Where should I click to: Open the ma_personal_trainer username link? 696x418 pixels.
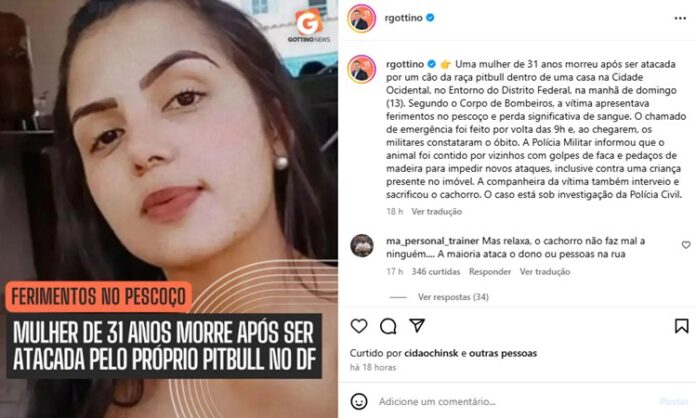(x=432, y=241)
